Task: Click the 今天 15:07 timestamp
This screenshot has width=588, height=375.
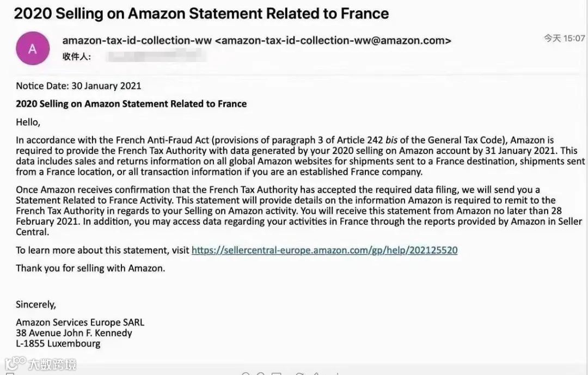Action: (x=565, y=38)
